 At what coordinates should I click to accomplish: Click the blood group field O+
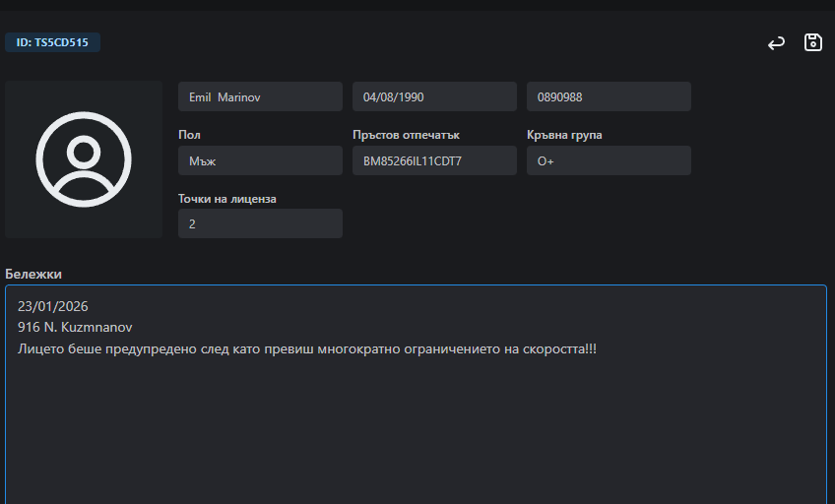point(609,160)
